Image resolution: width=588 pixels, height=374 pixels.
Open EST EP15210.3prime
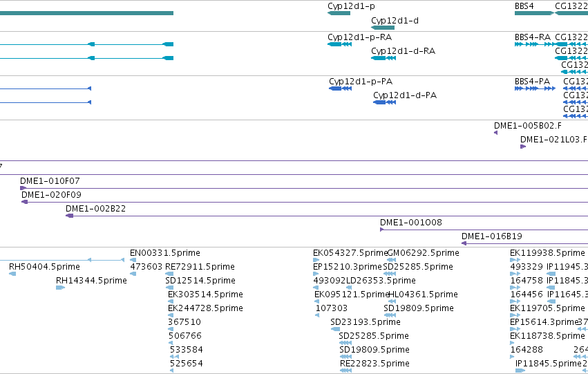pos(348,267)
